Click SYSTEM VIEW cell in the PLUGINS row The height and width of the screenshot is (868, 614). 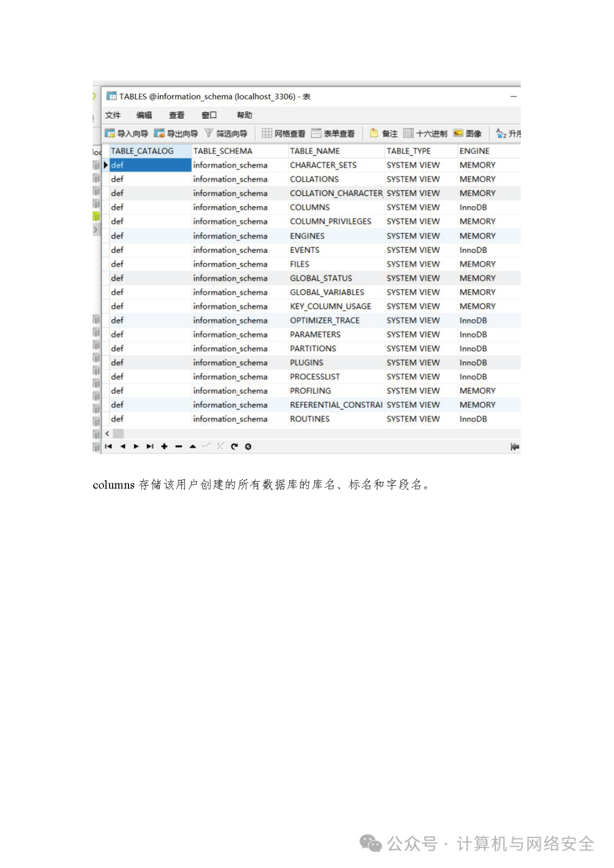[421, 362]
